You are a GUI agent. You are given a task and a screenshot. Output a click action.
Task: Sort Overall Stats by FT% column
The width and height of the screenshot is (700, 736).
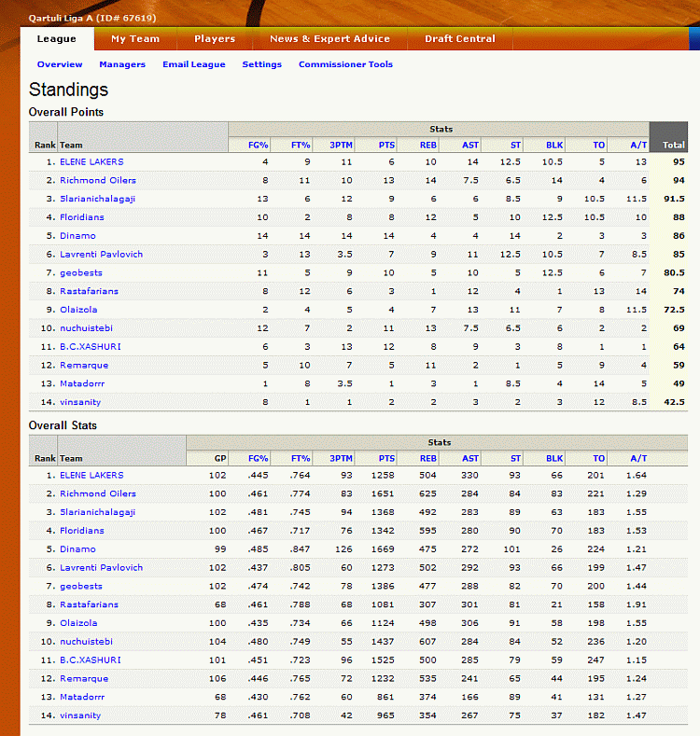301,459
